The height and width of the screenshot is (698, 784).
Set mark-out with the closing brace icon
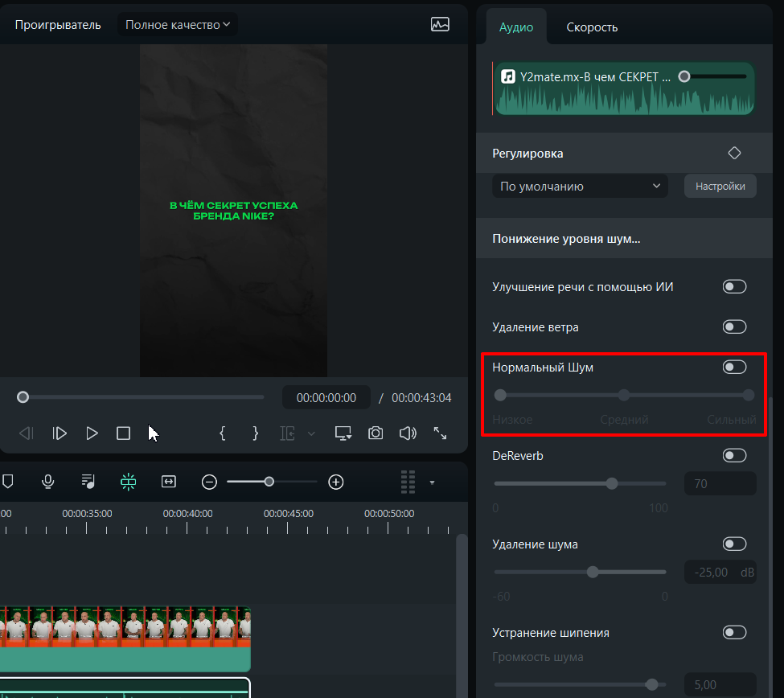coord(255,433)
